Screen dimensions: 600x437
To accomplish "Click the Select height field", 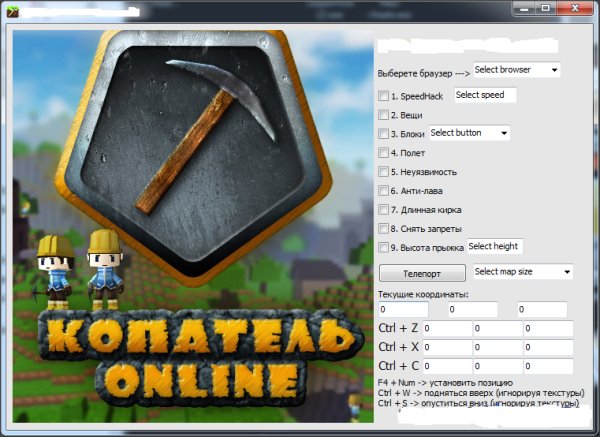I will tap(495, 246).
